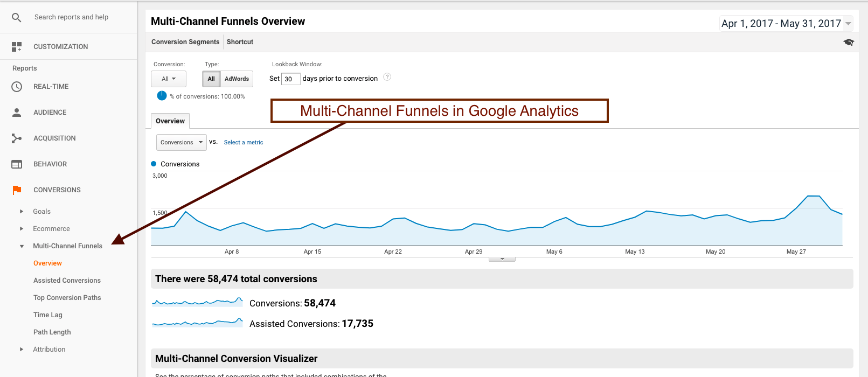The image size is (868, 377).
Task: Click the Ecommerce label in sidebar
Action: point(51,229)
